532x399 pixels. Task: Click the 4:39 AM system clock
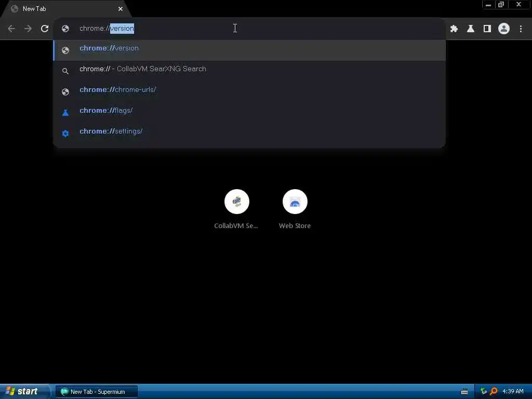(x=513, y=392)
